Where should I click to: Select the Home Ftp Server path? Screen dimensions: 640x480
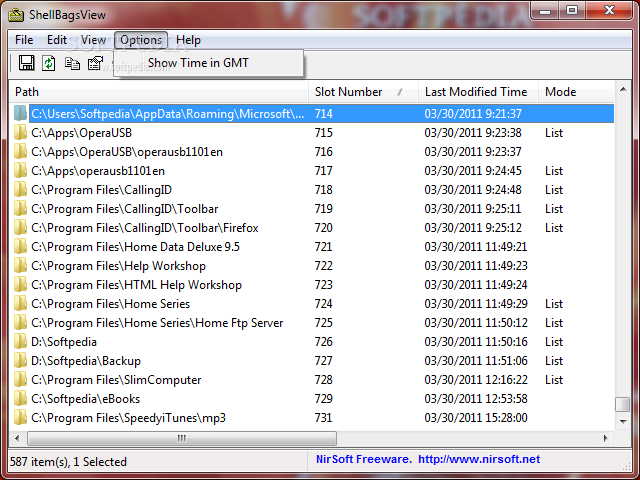tap(157, 323)
